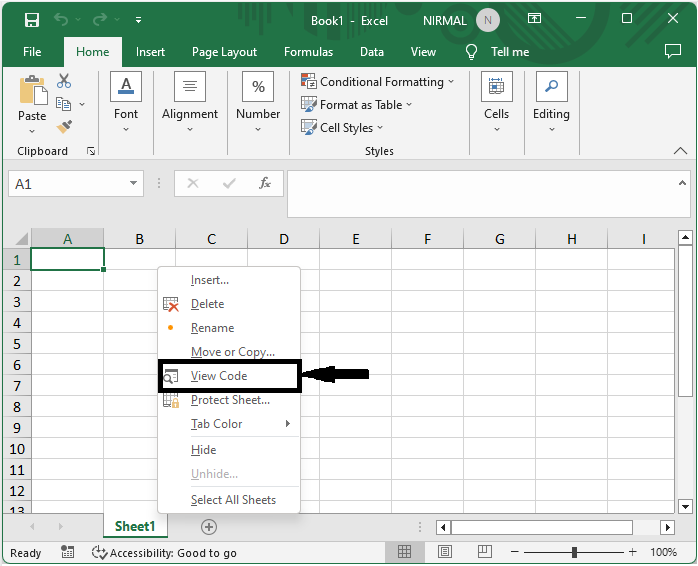Image resolution: width=698 pixels, height=566 pixels.
Task: Open Customize Quick Access Toolbar arrow
Action: (138, 20)
